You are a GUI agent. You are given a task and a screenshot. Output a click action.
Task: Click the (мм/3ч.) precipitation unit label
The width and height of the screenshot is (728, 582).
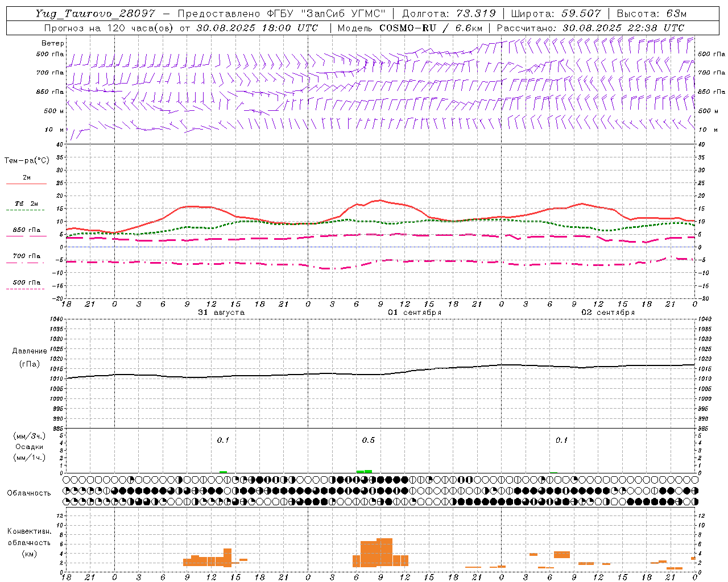(29, 436)
